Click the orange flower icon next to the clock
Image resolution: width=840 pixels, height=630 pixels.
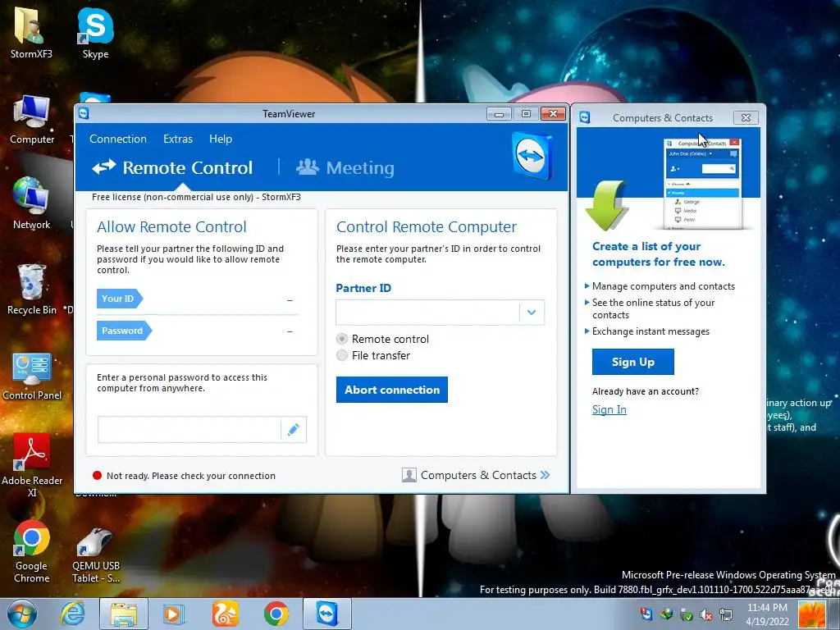click(x=812, y=614)
